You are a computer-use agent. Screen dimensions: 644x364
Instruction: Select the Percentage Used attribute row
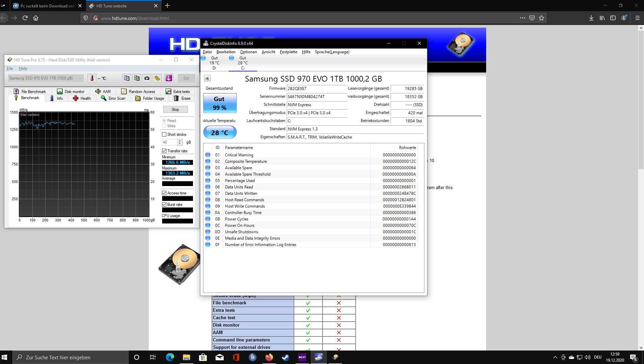click(311, 181)
